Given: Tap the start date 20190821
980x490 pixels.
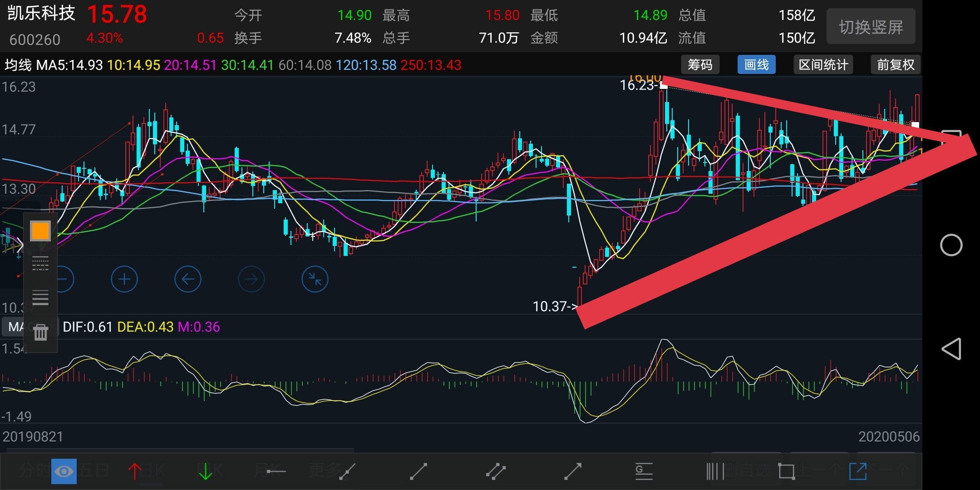Looking at the screenshot, I should click(x=33, y=436).
